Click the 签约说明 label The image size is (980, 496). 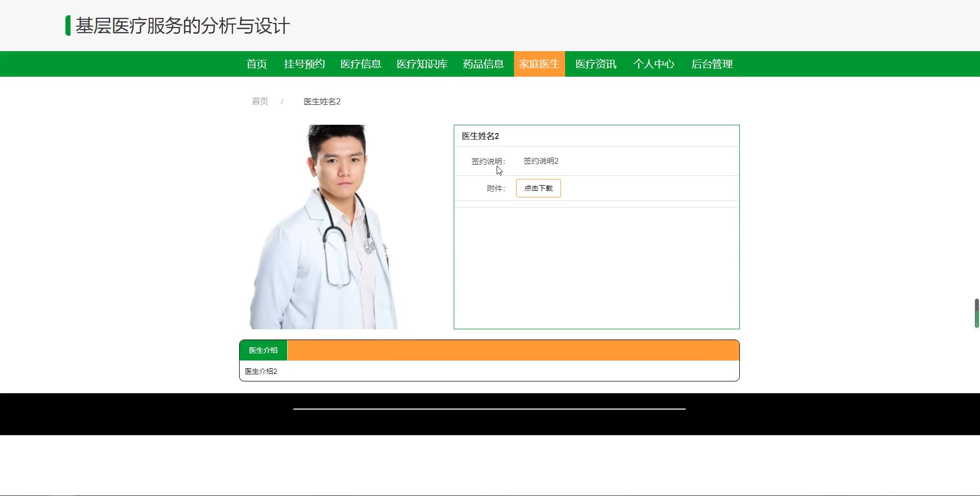coord(488,161)
